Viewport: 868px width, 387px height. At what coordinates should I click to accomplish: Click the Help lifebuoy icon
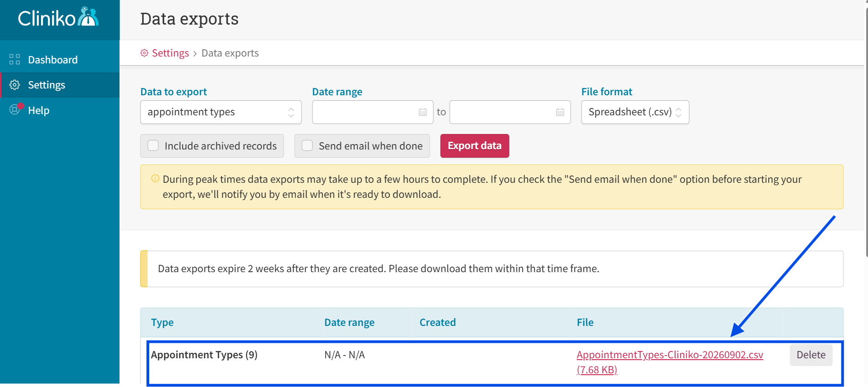coord(16,109)
